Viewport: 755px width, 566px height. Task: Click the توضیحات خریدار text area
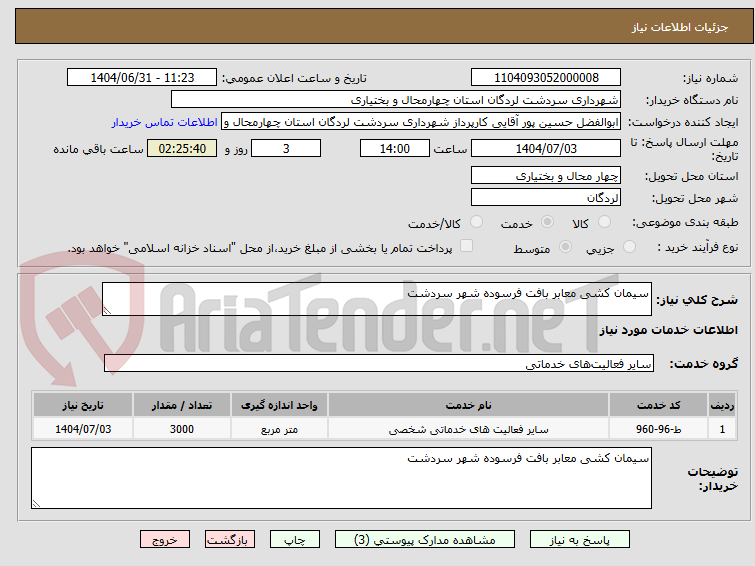pyautogui.click(x=341, y=478)
